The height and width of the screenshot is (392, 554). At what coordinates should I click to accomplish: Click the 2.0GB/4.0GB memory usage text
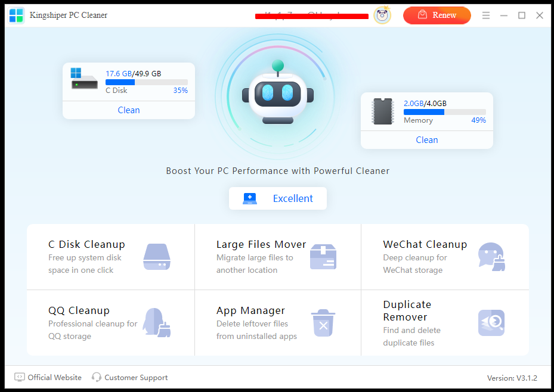click(x=425, y=104)
